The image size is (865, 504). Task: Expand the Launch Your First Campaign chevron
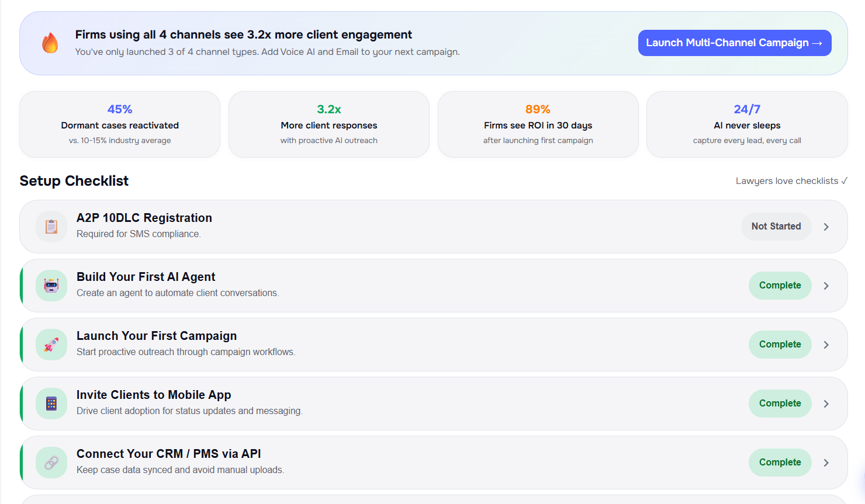coord(826,345)
